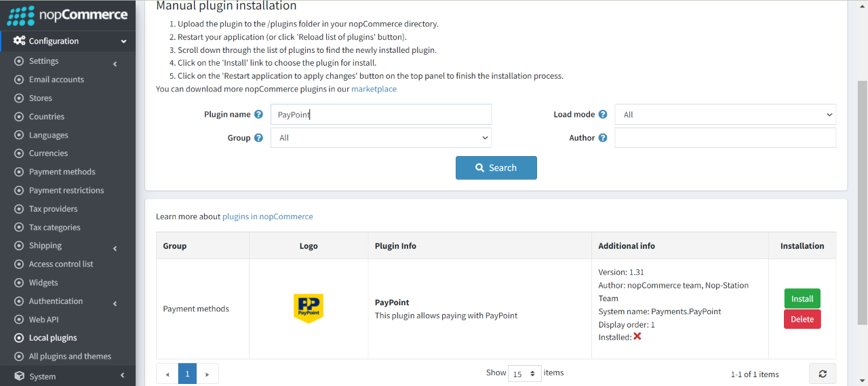The width and height of the screenshot is (868, 386).
Task: Install the PayPoint plugin
Action: (x=802, y=298)
